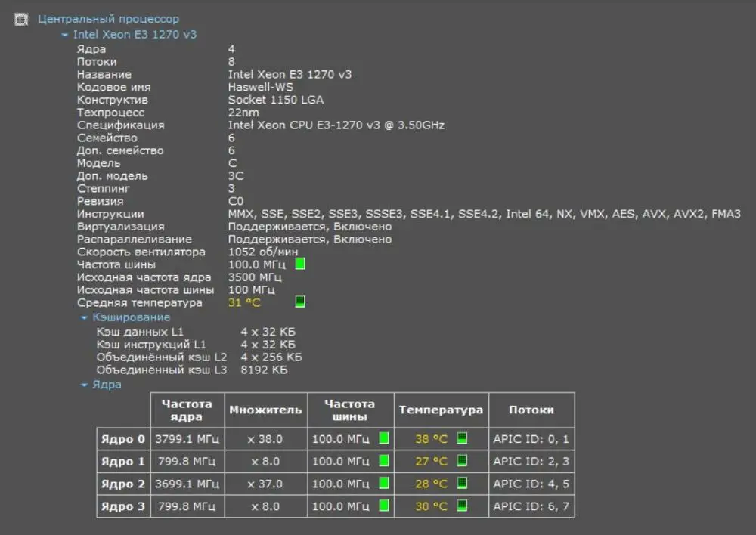Click Ядро 2 temperature indicator icon
The image size is (756, 535).
click(461, 484)
